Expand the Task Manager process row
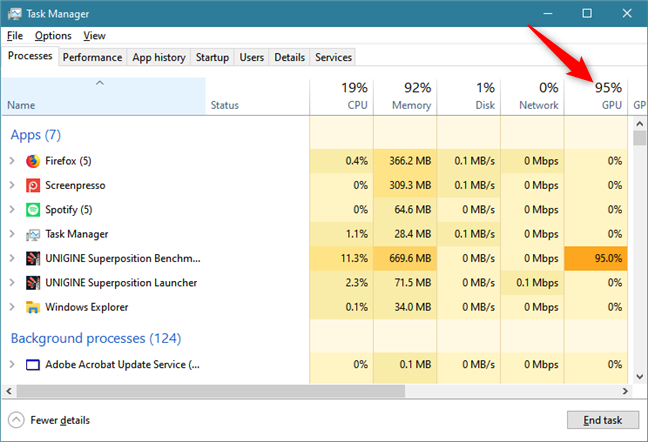Image resolution: width=648 pixels, height=442 pixels. click(12, 234)
